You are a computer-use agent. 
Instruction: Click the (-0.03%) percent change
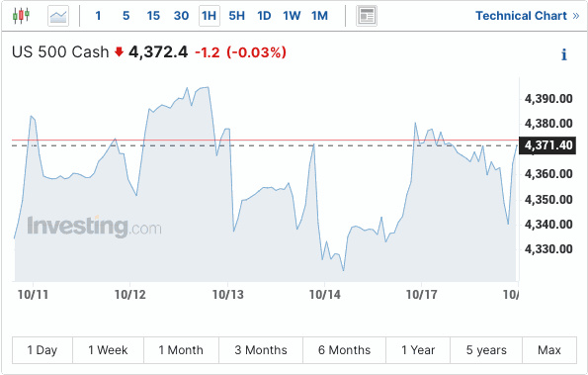(x=257, y=52)
